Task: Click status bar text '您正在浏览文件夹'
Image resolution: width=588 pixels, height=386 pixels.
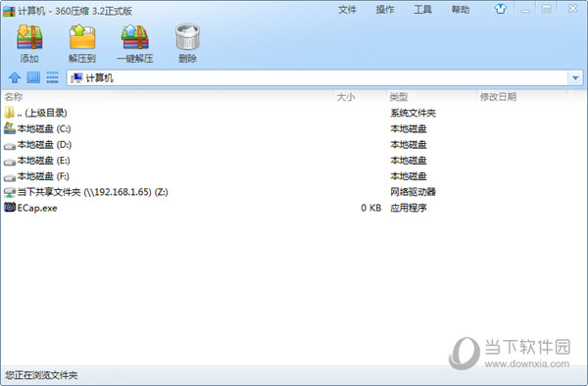Action: coord(41,375)
